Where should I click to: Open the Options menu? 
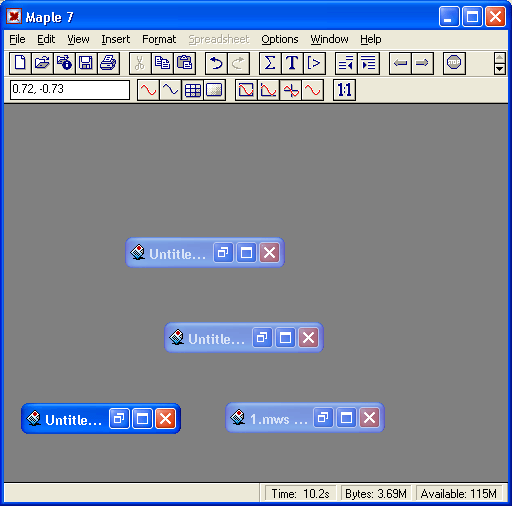point(280,39)
